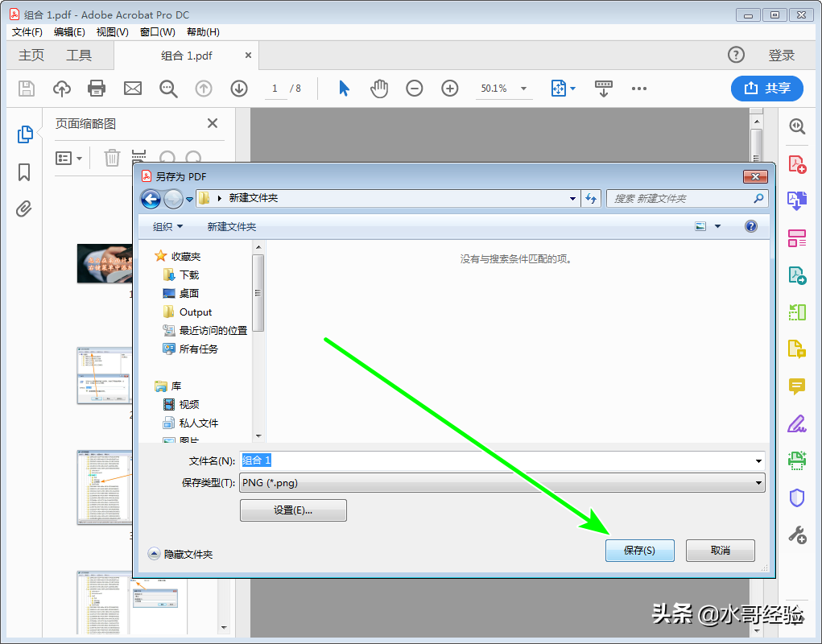
Task: Open Fill & Sign pen icon
Action: coord(797,423)
